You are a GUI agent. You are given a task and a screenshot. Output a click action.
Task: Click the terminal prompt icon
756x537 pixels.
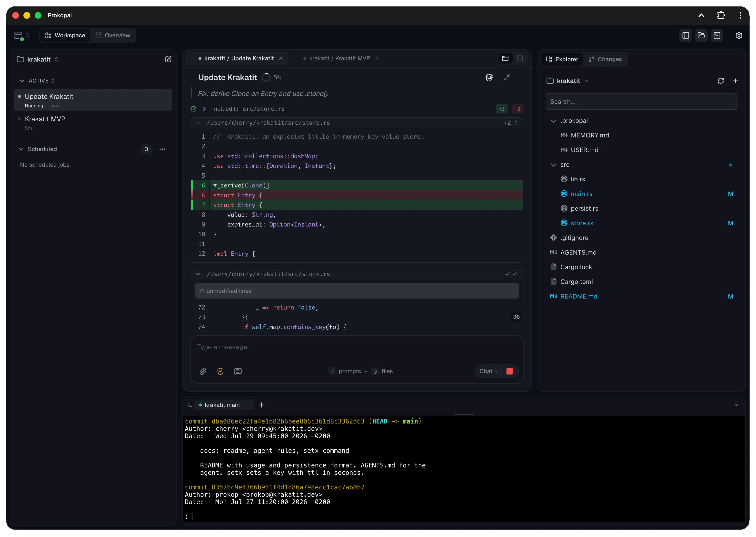click(x=189, y=405)
